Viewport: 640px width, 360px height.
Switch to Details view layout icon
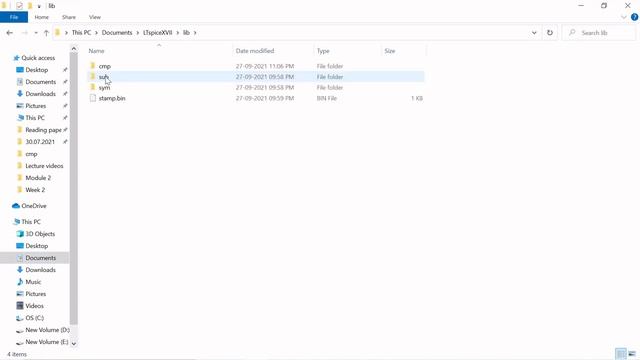click(x=620, y=354)
